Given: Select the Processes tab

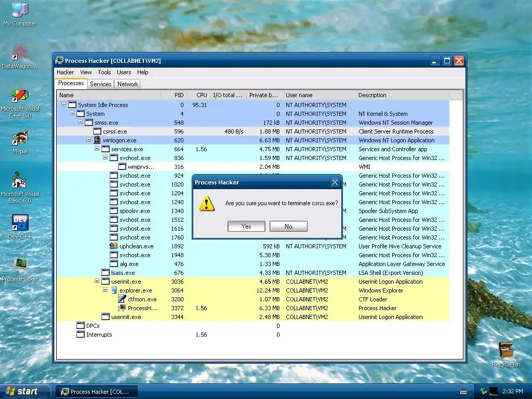Looking at the screenshot, I should 71,83.
